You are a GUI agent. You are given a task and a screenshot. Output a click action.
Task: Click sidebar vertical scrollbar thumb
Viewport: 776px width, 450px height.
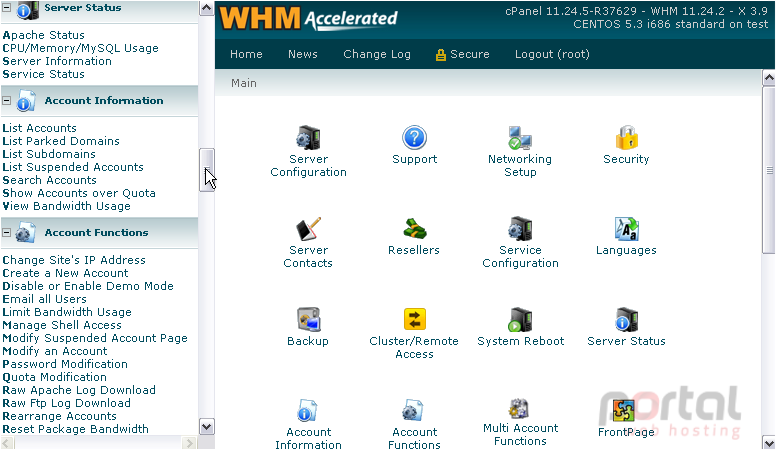206,170
